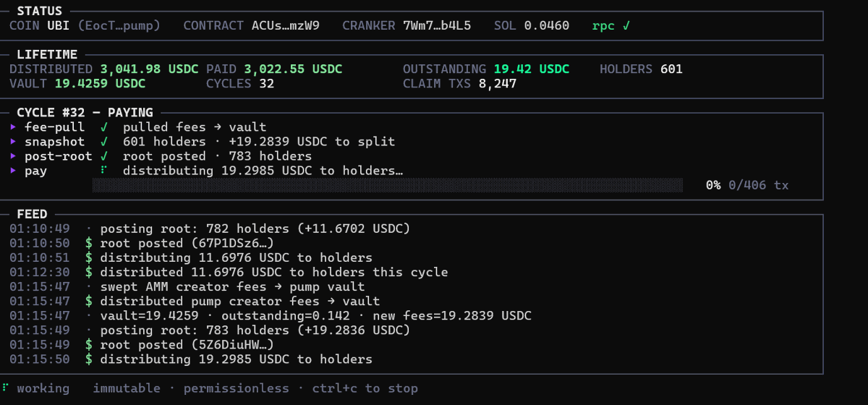Click the dollar sign on 01:15:49 root posted
This screenshot has width=868, height=405.
pos(89,344)
